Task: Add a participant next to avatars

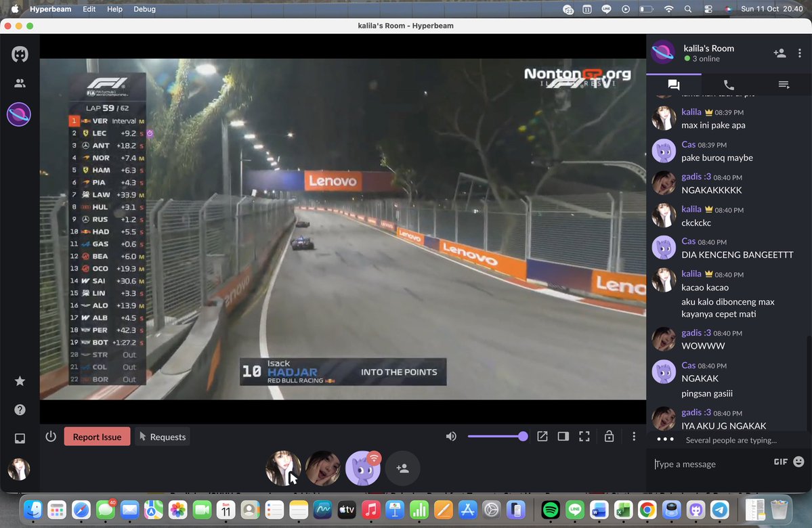Action: pos(402,468)
